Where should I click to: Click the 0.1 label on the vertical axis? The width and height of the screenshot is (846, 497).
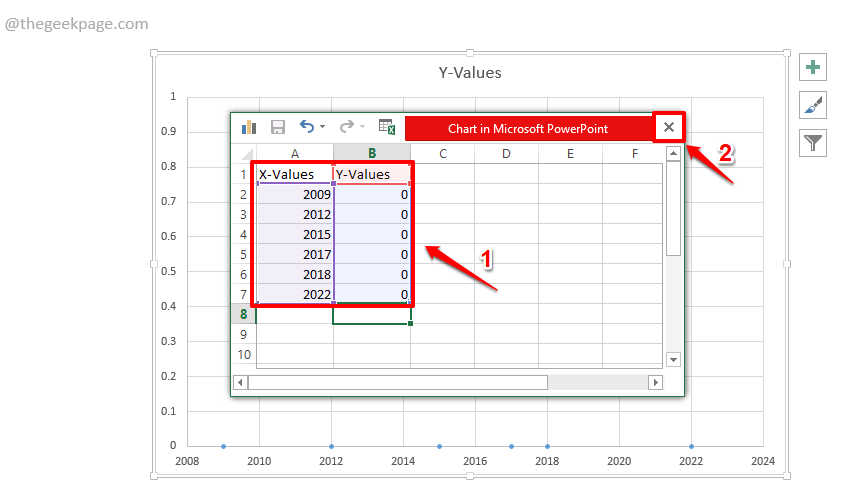point(168,411)
